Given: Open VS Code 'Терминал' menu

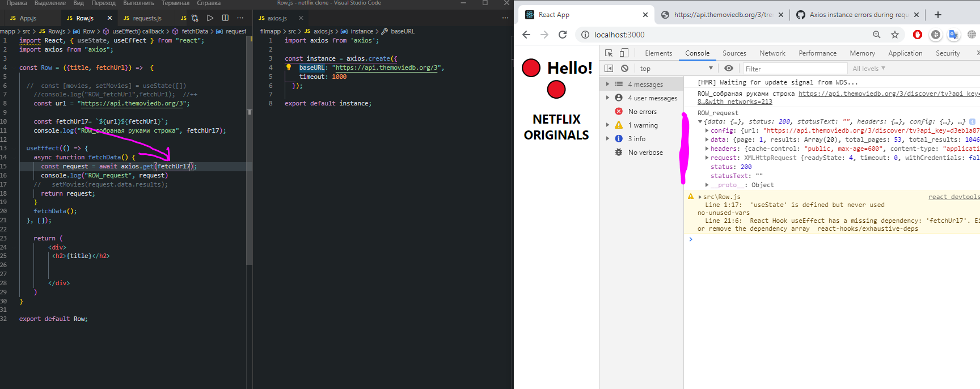Looking at the screenshot, I should coord(175,3).
